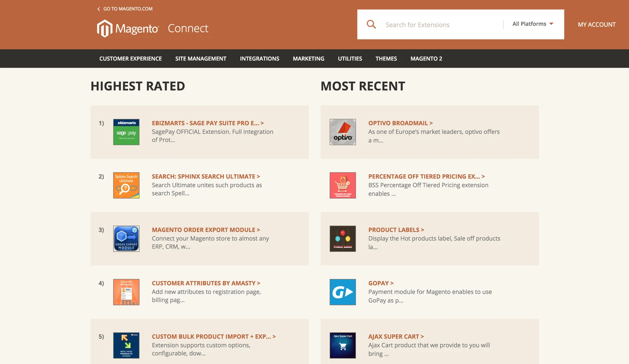Click 'Payment module for Magento enables' description

point(430,296)
